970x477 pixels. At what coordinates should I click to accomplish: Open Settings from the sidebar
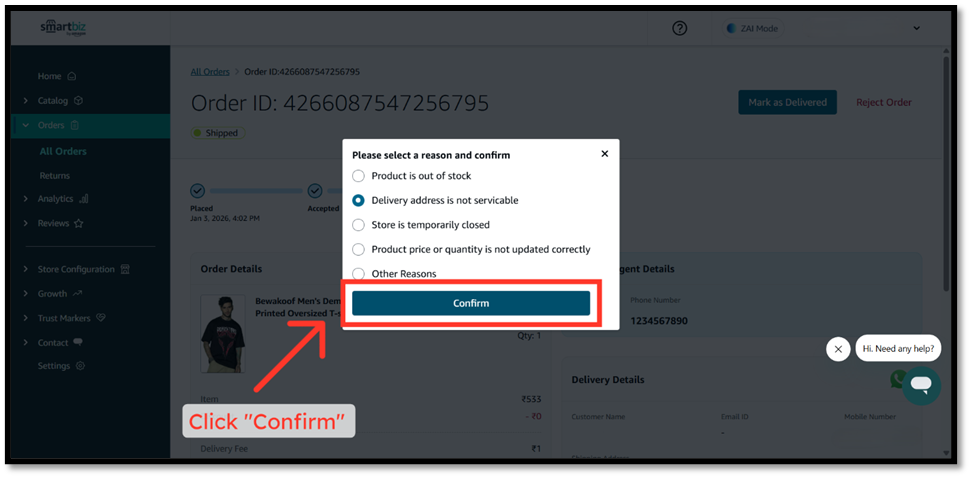coord(54,366)
